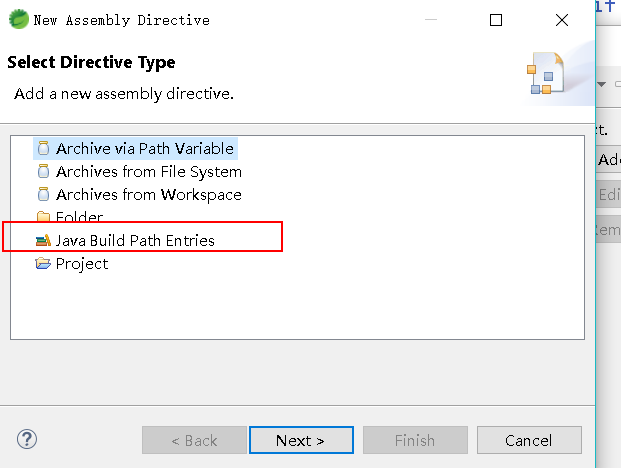Choose the "Java Build Path Entries" label

(135, 240)
